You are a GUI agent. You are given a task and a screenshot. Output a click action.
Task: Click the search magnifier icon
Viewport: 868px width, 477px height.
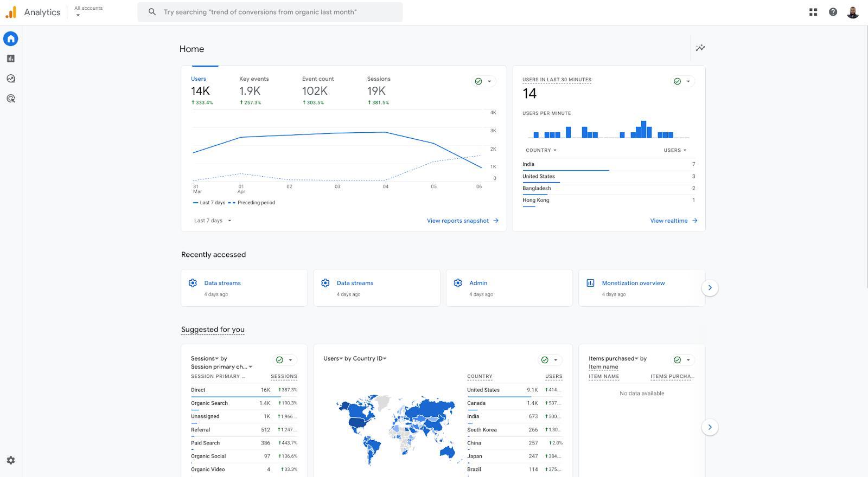click(x=152, y=12)
